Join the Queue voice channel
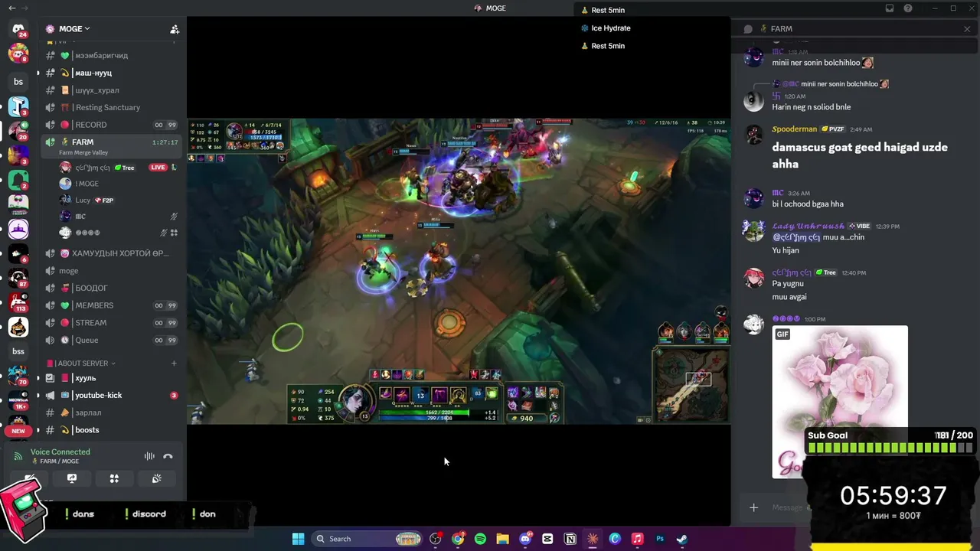Image resolution: width=980 pixels, height=551 pixels. pyautogui.click(x=112, y=341)
